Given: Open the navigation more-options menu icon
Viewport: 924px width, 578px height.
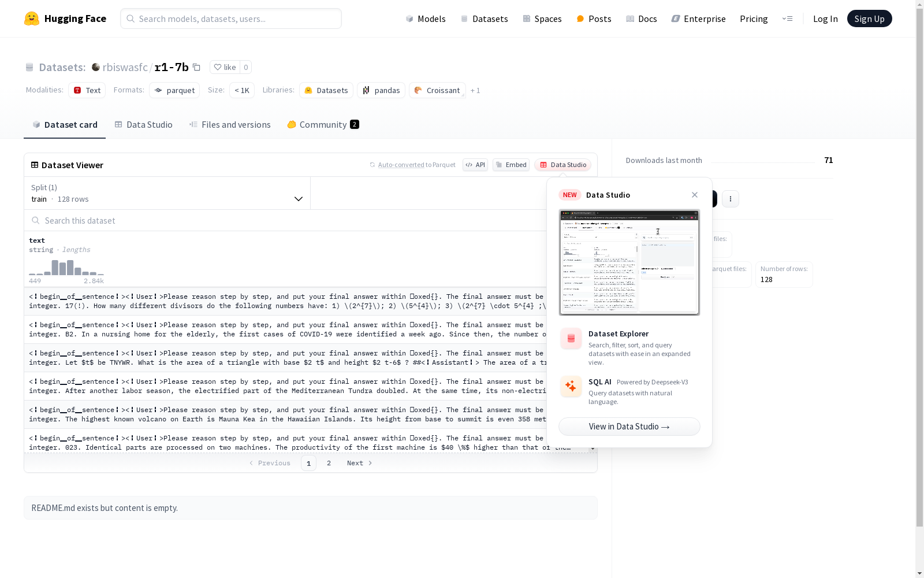Looking at the screenshot, I should click(x=787, y=18).
